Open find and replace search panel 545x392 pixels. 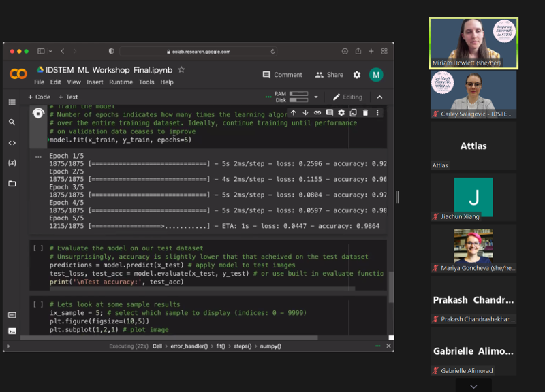click(12, 122)
